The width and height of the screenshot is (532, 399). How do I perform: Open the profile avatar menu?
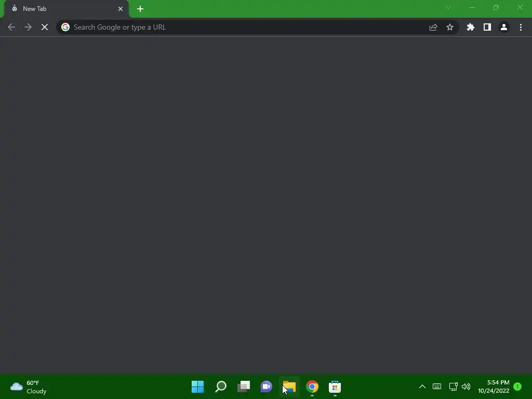[x=504, y=27]
